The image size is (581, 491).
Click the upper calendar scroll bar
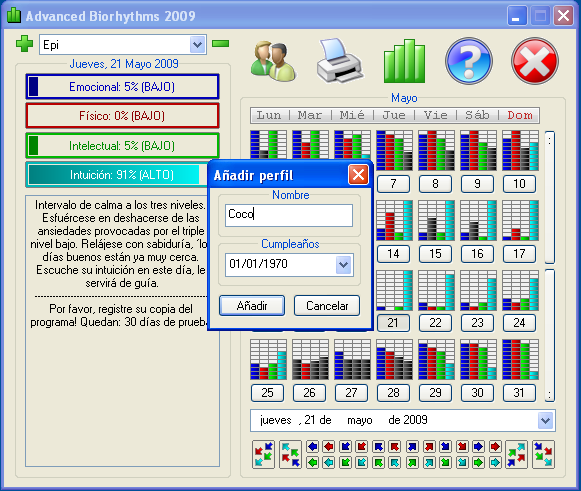tap(550, 197)
